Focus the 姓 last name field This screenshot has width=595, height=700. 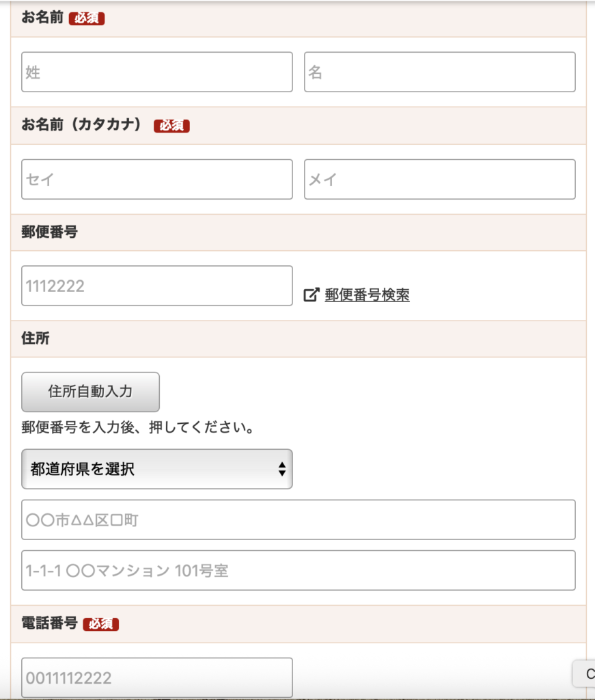tap(157, 72)
